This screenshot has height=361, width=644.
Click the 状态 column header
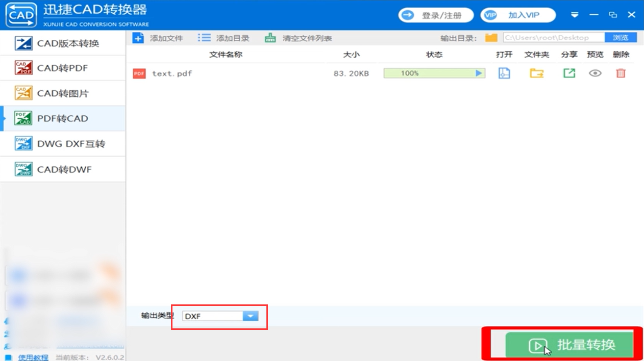click(434, 55)
